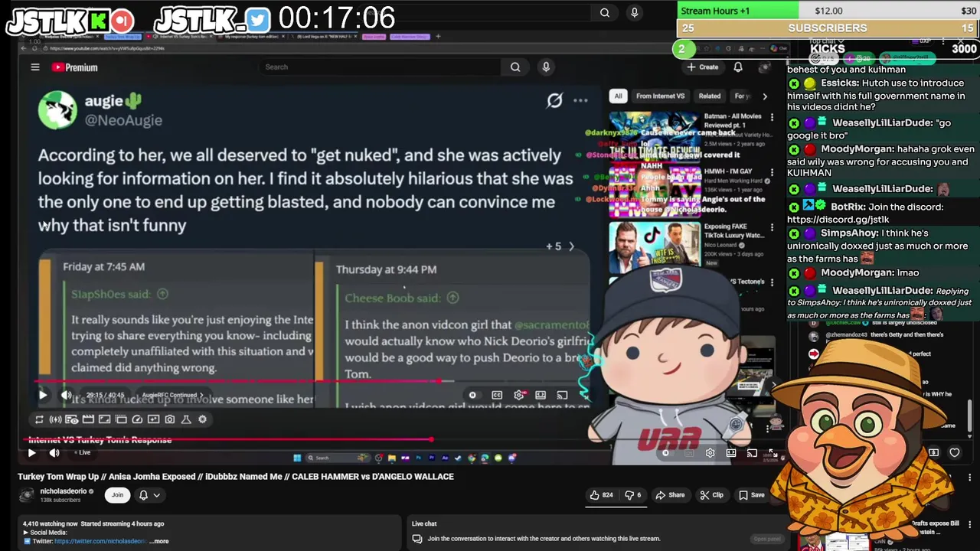Image resolution: width=980 pixels, height=551 pixels.
Task: Select the truncated For you chip
Action: 742,96
